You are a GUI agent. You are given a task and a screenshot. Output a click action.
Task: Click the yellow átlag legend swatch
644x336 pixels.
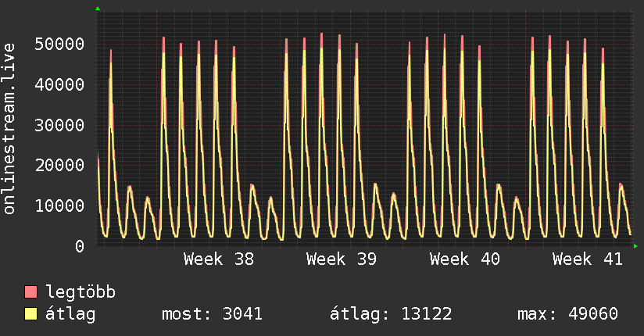(30, 314)
